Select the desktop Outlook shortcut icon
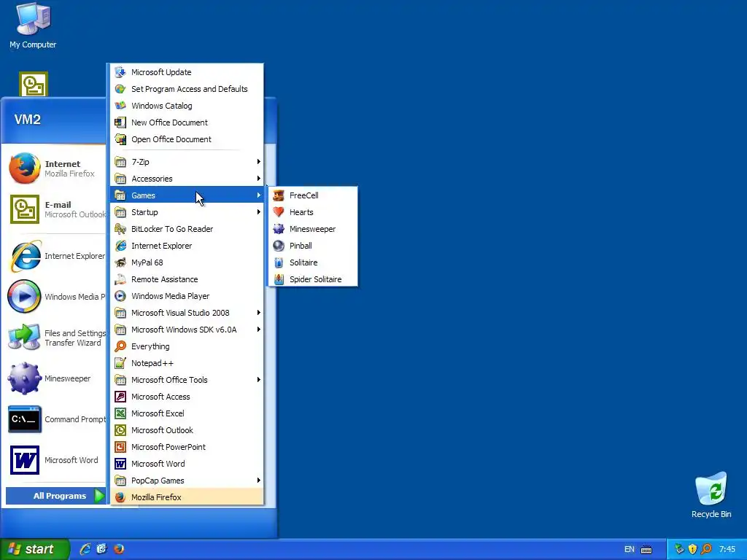This screenshot has width=747, height=560. 34,85
